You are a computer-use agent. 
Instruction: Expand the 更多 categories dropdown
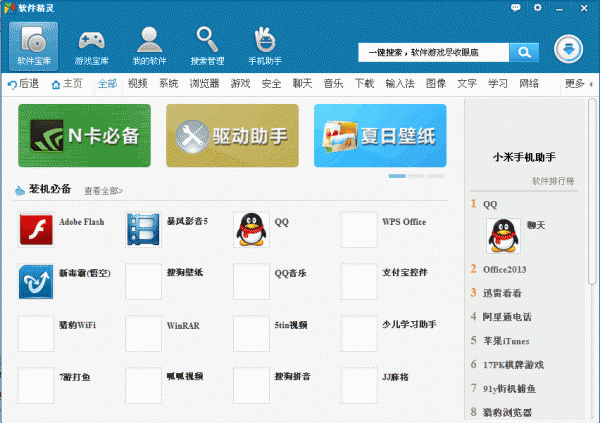click(578, 83)
